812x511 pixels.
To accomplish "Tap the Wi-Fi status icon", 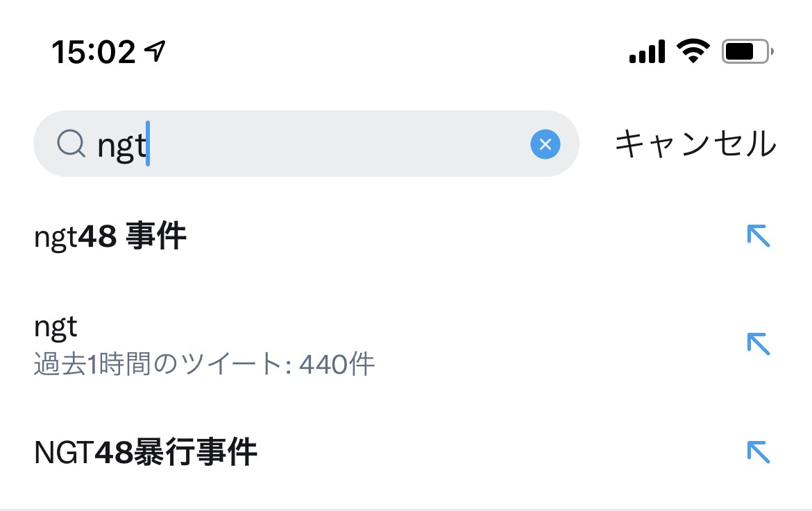I will click(x=693, y=51).
